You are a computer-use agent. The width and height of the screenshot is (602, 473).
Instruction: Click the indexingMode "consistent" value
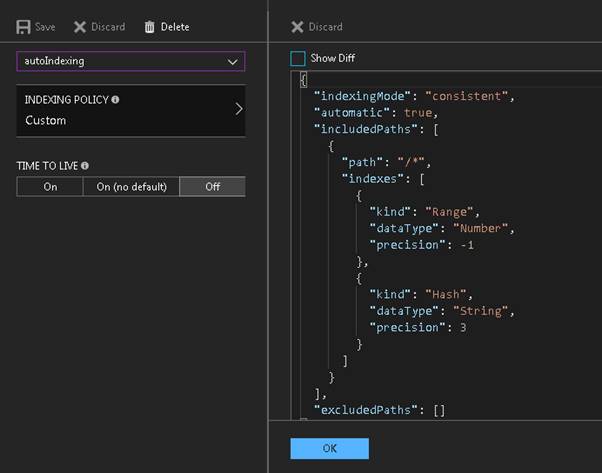466,96
